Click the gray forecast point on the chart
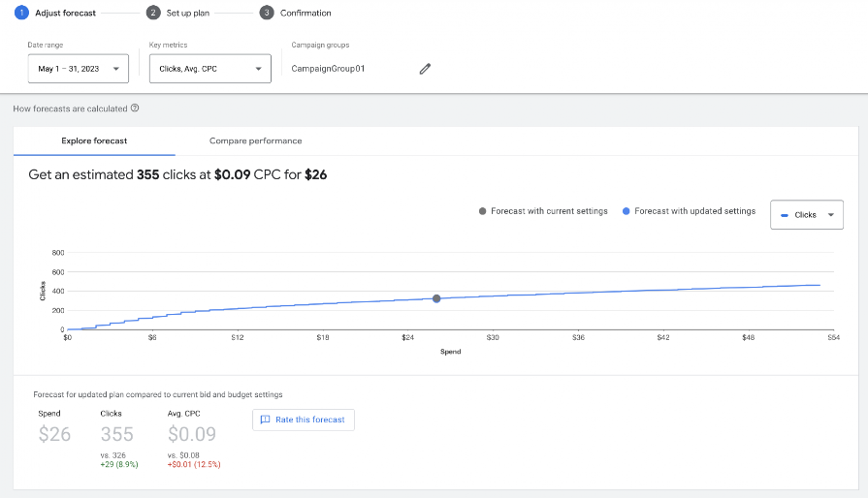Image resolution: width=868 pixels, height=498 pixels. coord(436,298)
